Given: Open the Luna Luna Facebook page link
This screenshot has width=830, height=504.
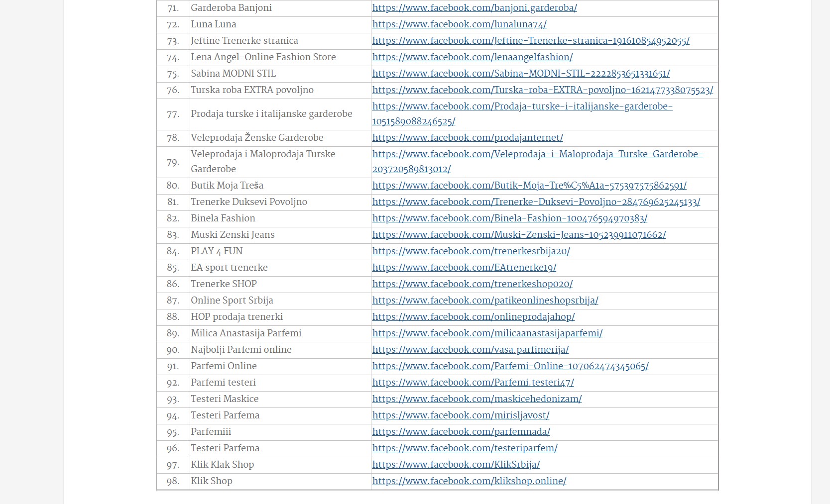Looking at the screenshot, I should coord(459,24).
